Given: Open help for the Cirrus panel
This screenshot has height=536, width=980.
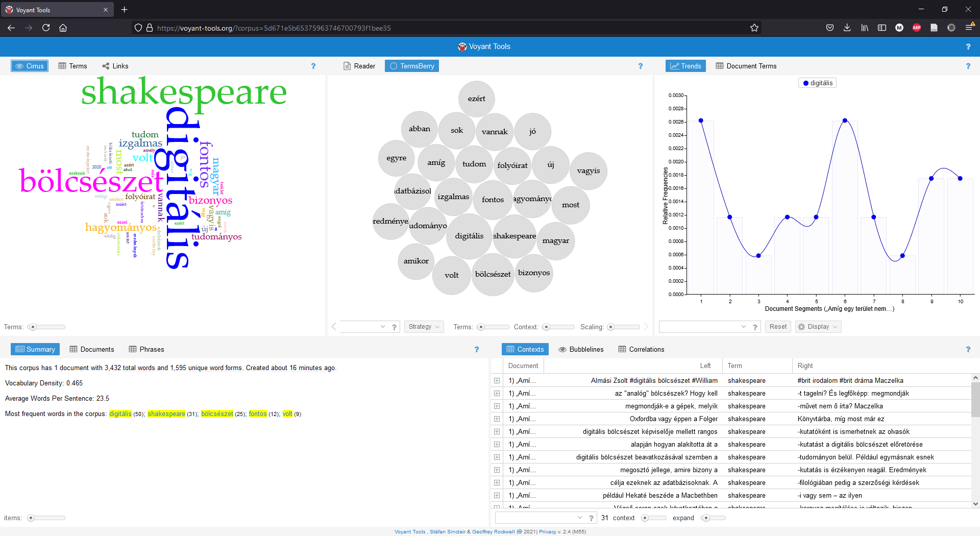Looking at the screenshot, I should click(x=313, y=66).
